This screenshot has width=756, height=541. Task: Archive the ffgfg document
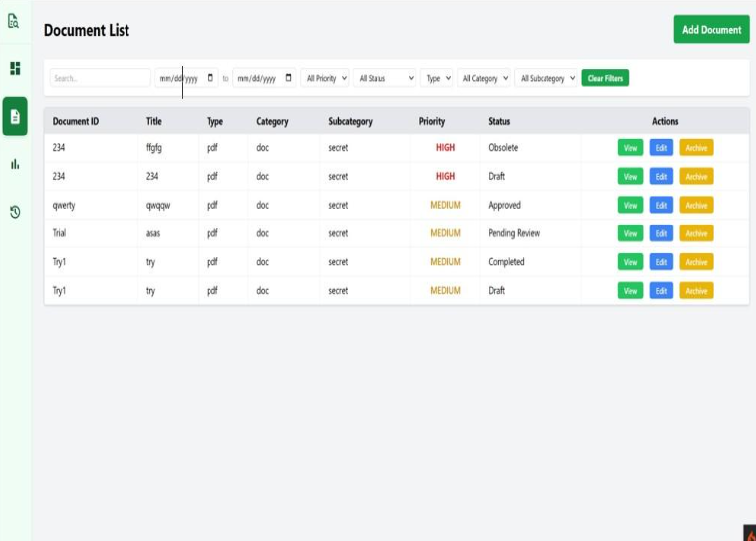point(696,148)
